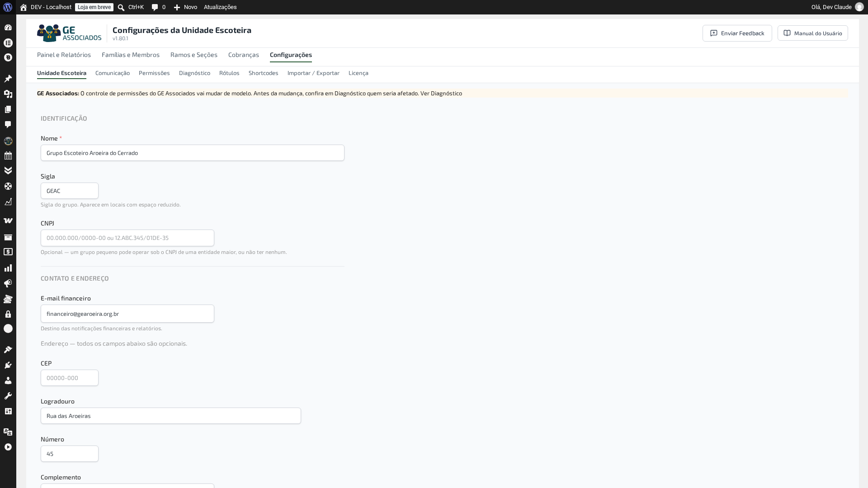Expand the sidebar with the play-arrow collapse icon

(8, 447)
